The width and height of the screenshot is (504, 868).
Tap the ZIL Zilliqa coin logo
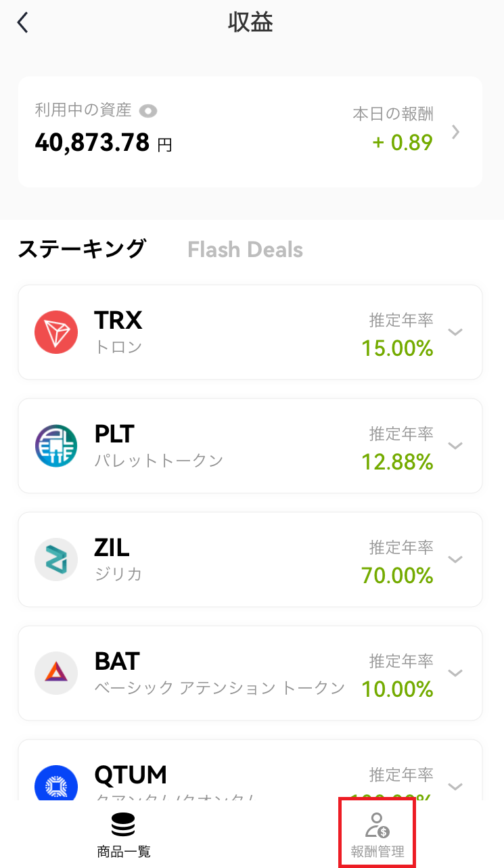[x=56, y=559]
